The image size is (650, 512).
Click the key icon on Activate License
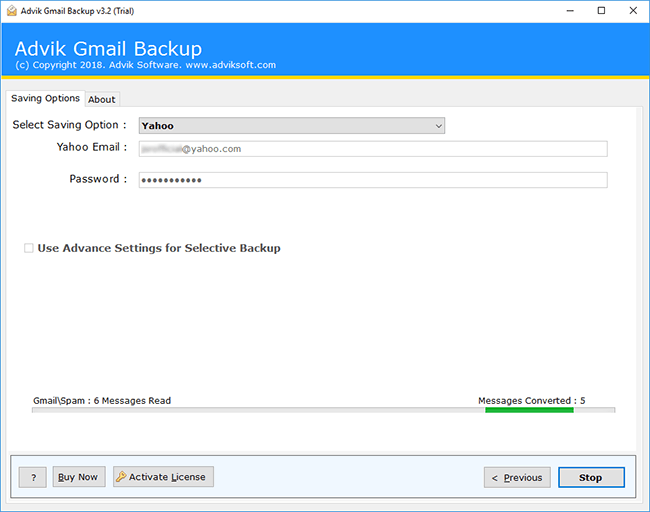(x=121, y=477)
